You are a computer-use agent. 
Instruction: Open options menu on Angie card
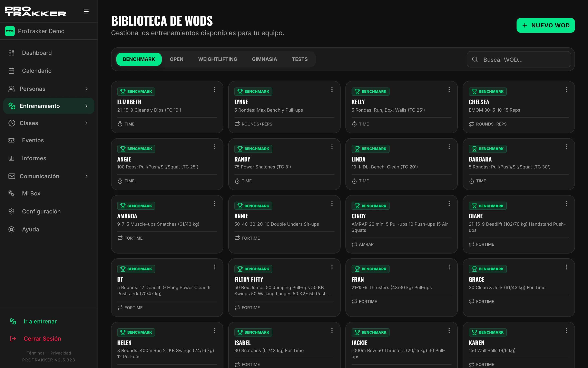(215, 147)
